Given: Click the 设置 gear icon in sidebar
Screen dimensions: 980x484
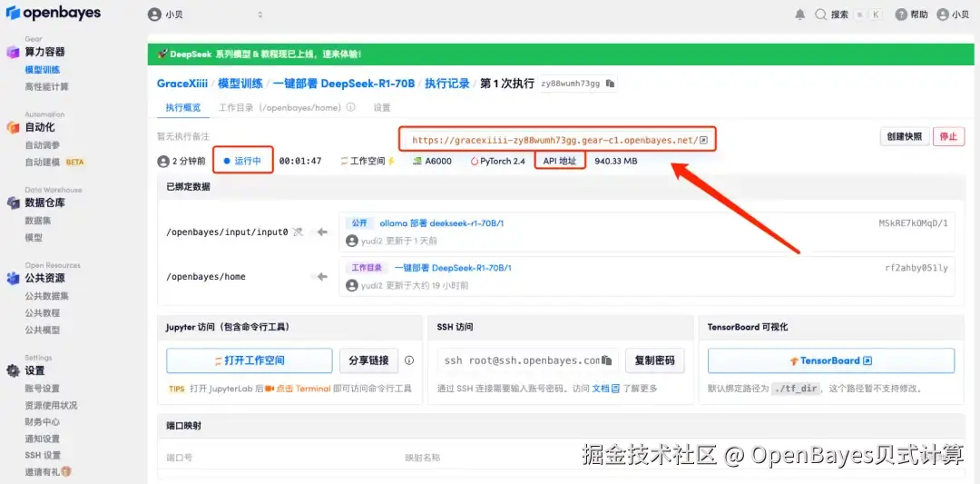Looking at the screenshot, I should pos(13,370).
